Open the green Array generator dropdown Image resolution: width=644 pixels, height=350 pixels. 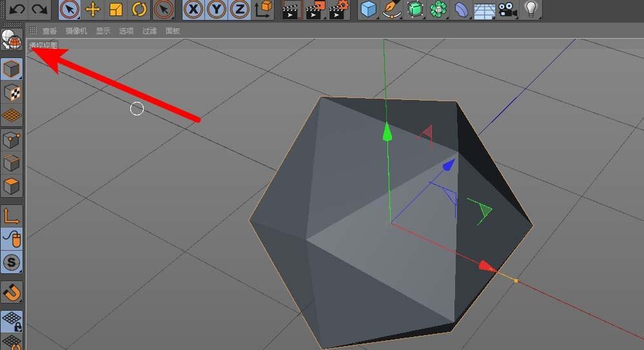click(x=439, y=9)
